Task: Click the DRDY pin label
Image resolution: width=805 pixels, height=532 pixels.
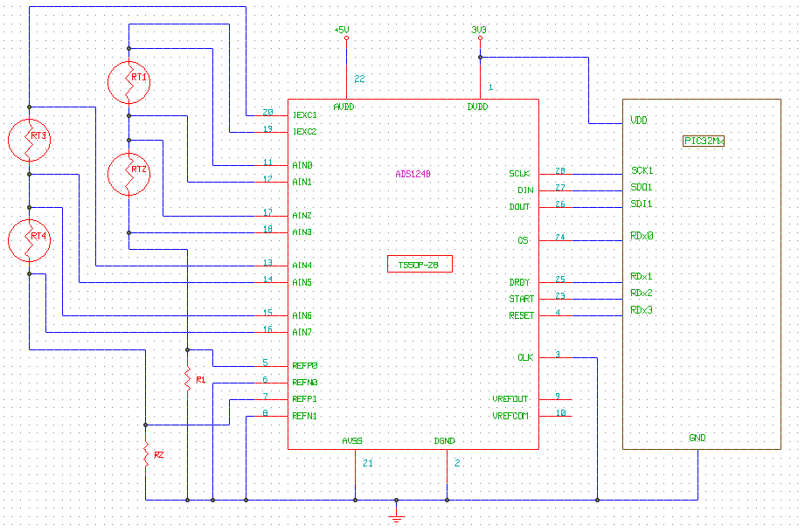Action: coord(519,283)
